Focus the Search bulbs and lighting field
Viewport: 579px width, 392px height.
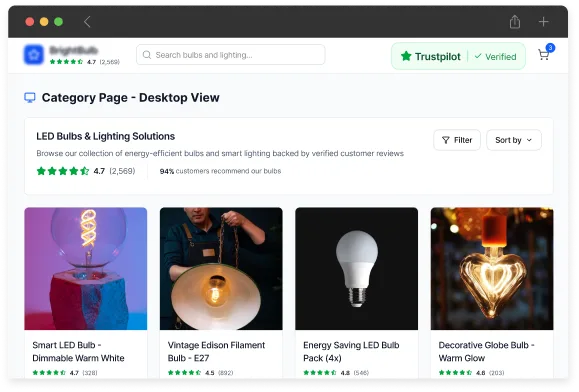pyautogui.click(x=230, y=55)
